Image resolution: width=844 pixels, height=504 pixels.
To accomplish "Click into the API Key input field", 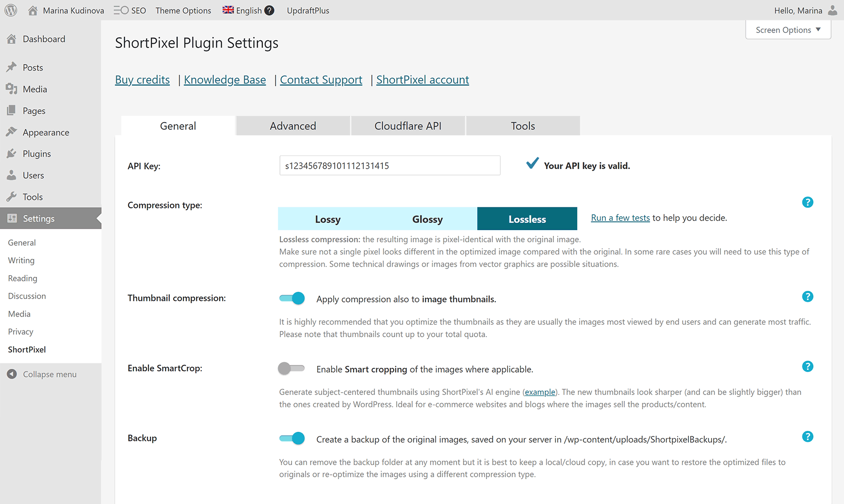I will (390, 165).
